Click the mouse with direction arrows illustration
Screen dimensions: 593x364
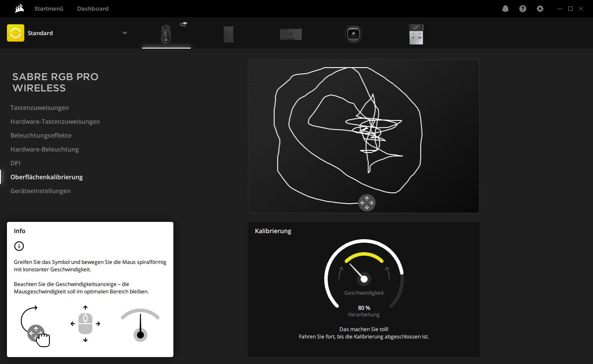point(85,324)
